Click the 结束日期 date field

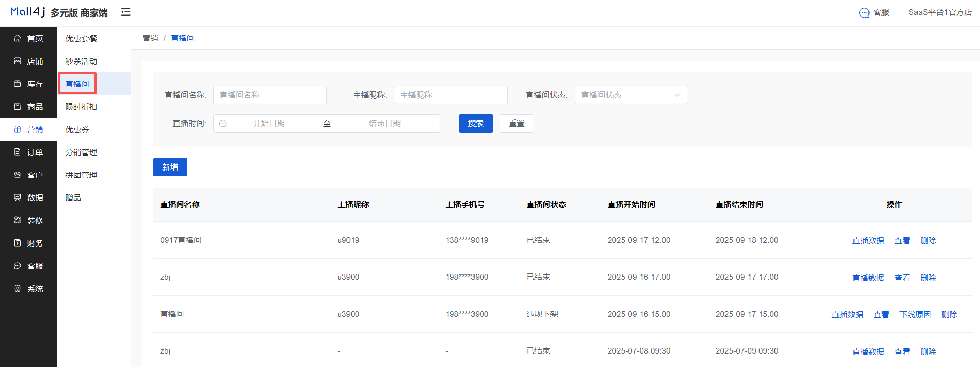coord(385,124)
